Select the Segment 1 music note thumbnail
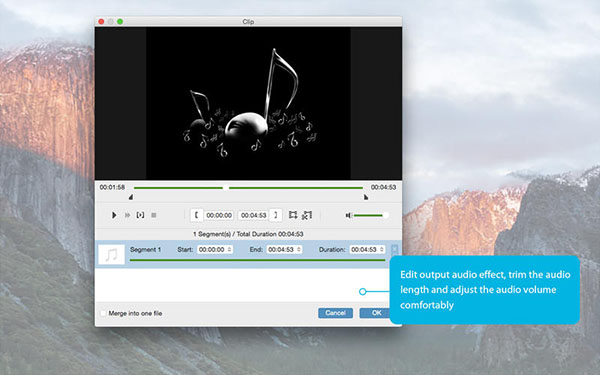This screenshot has height=375, width=600. click(x=111, y=254)
